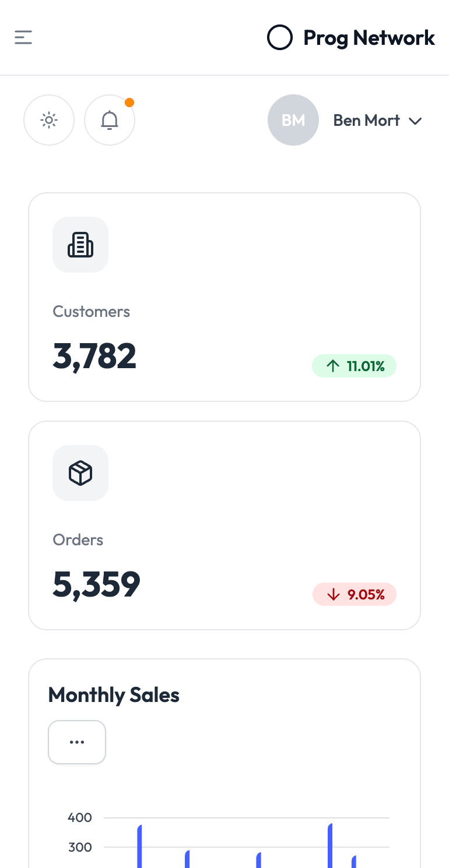This screenshot has width=449, height=868.
Task: Click the orange notification dot indicator
Action: pos(129,103)
